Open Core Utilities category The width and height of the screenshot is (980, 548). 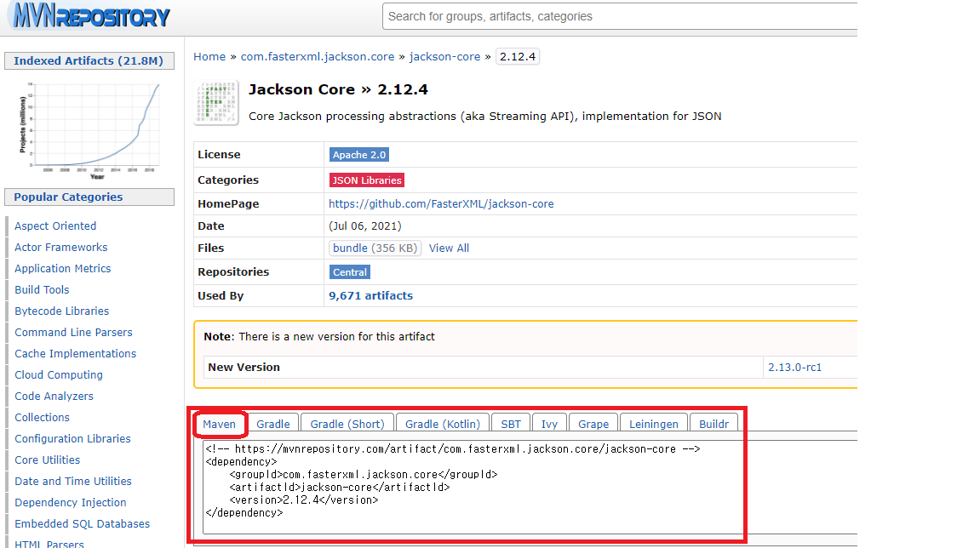click(x=48, y=460)
